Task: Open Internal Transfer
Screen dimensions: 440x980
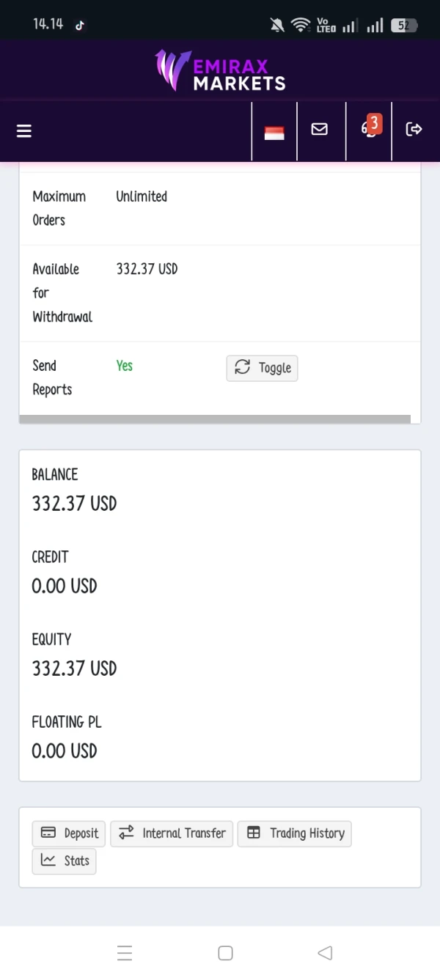Action: point(172,833)
